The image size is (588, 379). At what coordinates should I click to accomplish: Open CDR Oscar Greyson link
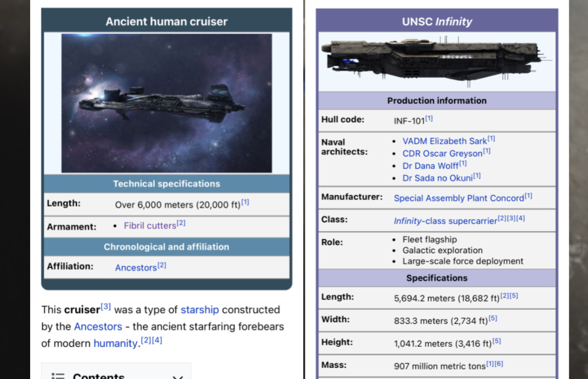(x=442, y=154)
